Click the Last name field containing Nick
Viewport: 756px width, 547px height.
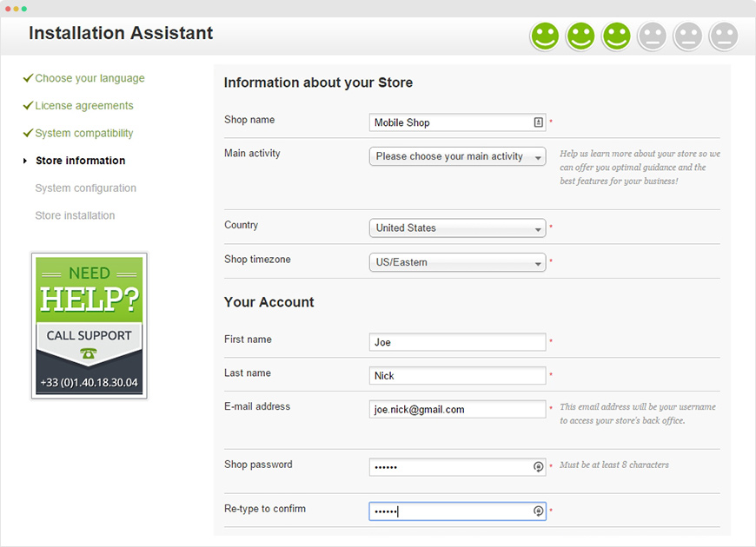click(457, 376)
